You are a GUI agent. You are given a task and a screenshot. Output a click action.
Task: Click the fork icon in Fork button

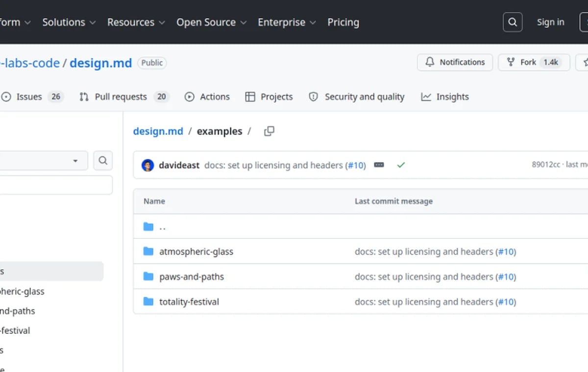click(511, 62)
